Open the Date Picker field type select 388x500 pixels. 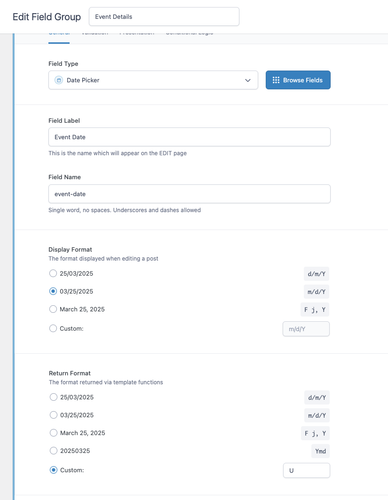click(153, 80)
